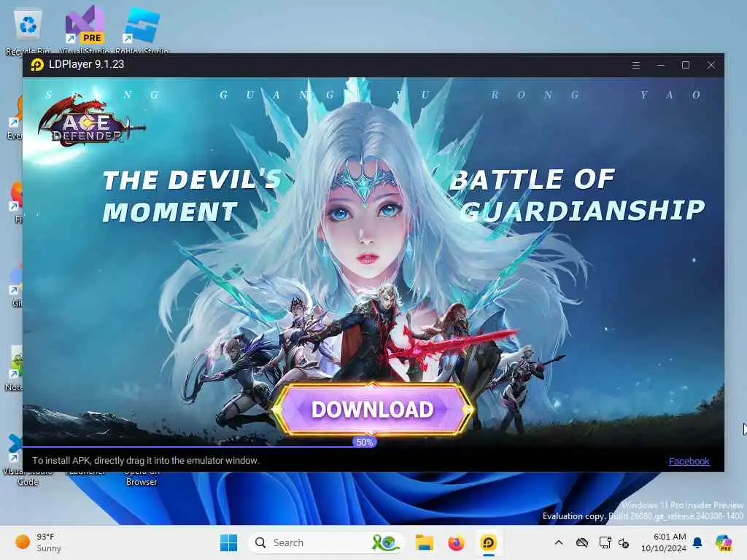Click the Ace Defender game logo
The image size is (747, 560).
coord(90,121)
